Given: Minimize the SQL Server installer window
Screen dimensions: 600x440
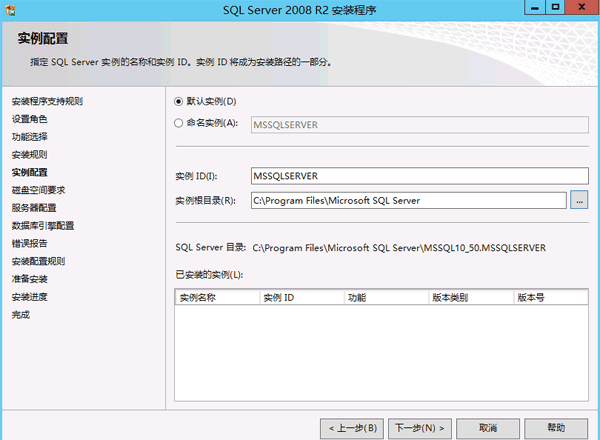Looking at the screenshot, I should (535, 7).
